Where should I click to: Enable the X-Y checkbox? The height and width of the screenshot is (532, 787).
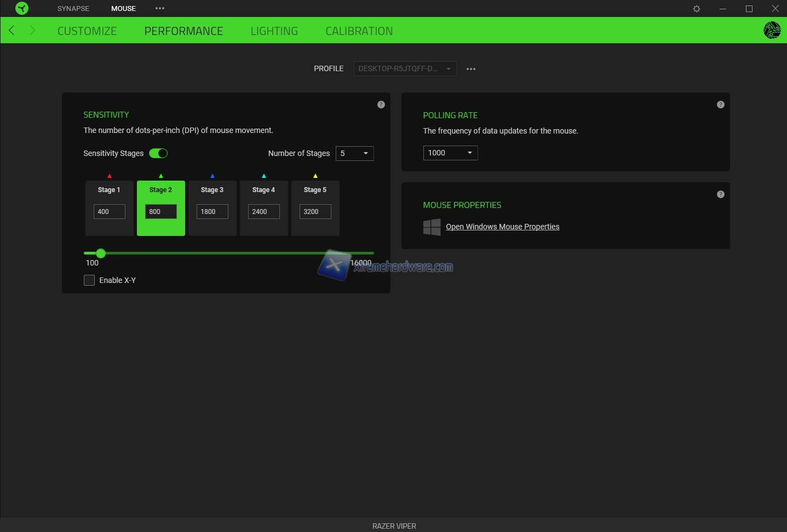(89, 280)
